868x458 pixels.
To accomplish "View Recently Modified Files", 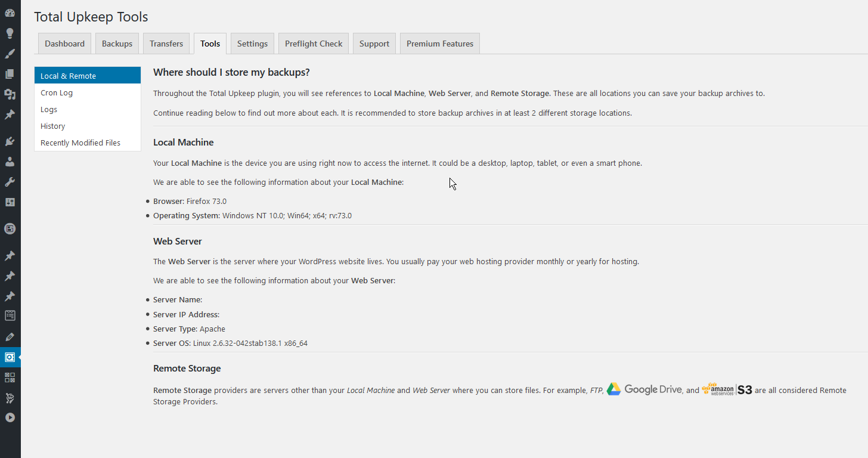I will (x=80, y=143).
